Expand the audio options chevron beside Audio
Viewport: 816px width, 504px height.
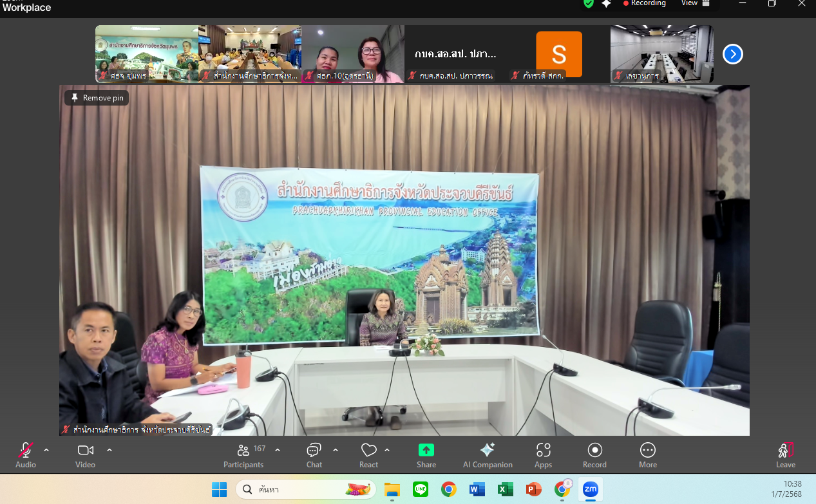(x=46, y=450)
